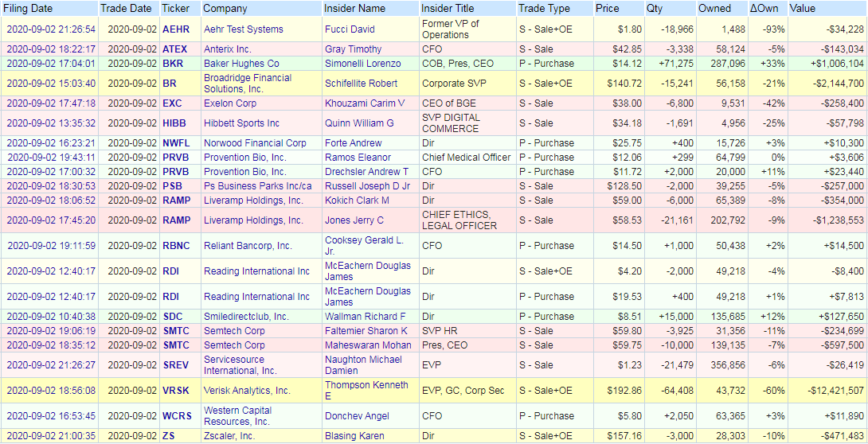
Task: View insider Wallman Richard F
Action: [366, 317]
